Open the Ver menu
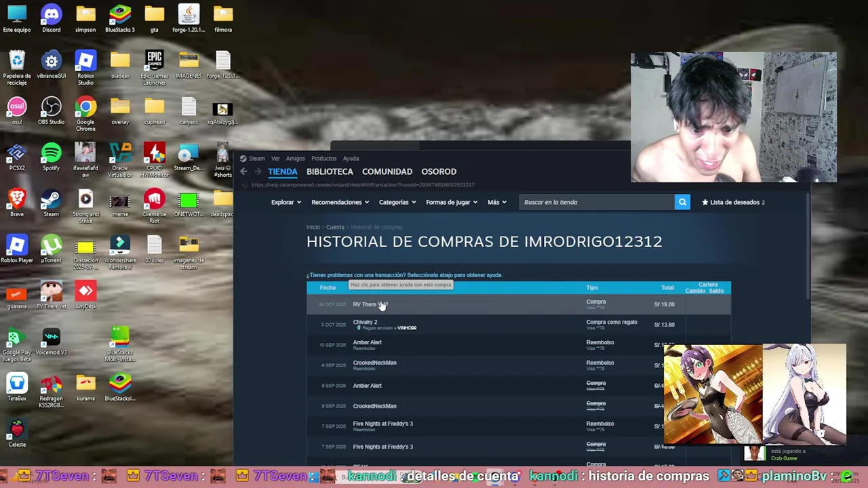 [275, 159]
